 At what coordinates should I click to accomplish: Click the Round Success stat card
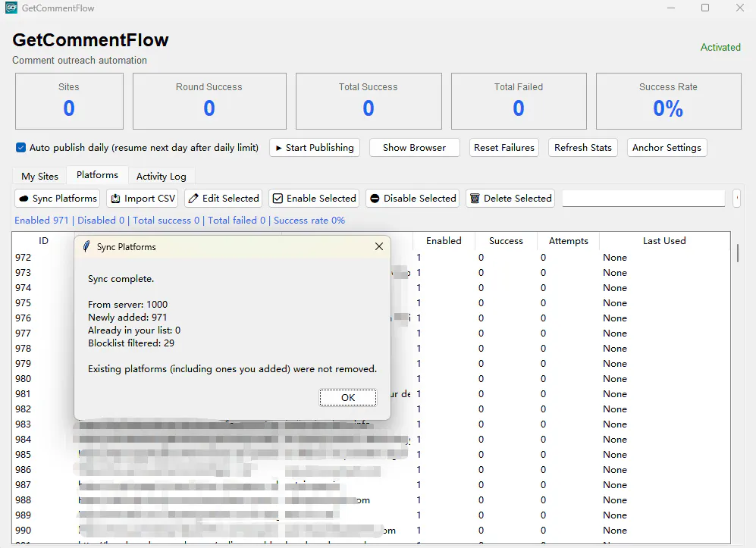click(209, 102)
